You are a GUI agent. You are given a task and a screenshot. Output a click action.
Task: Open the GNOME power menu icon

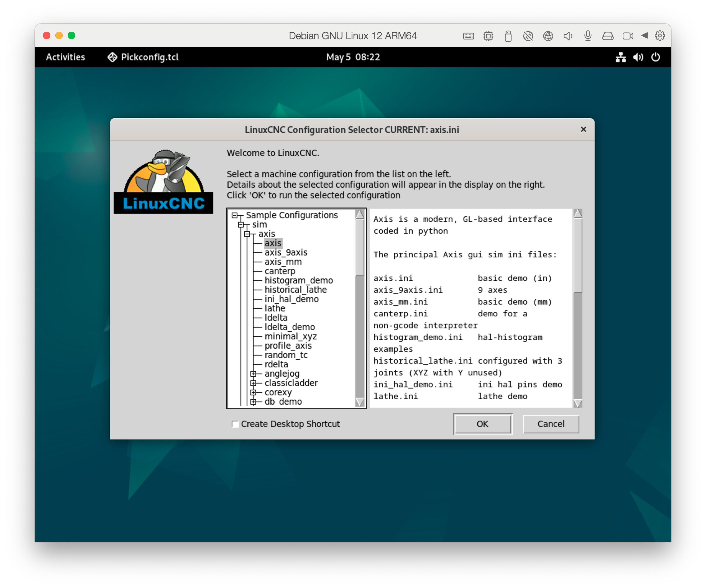656,57
